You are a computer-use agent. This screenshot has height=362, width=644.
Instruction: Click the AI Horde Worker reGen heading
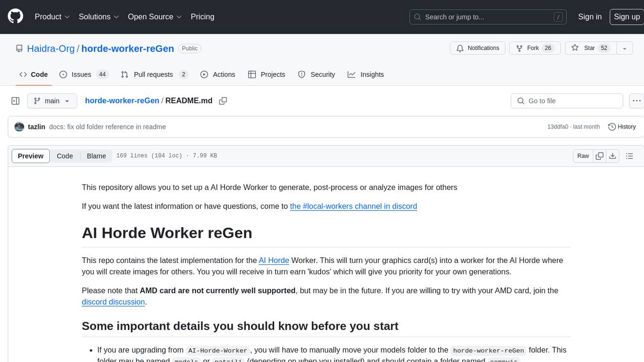[167, 233]
